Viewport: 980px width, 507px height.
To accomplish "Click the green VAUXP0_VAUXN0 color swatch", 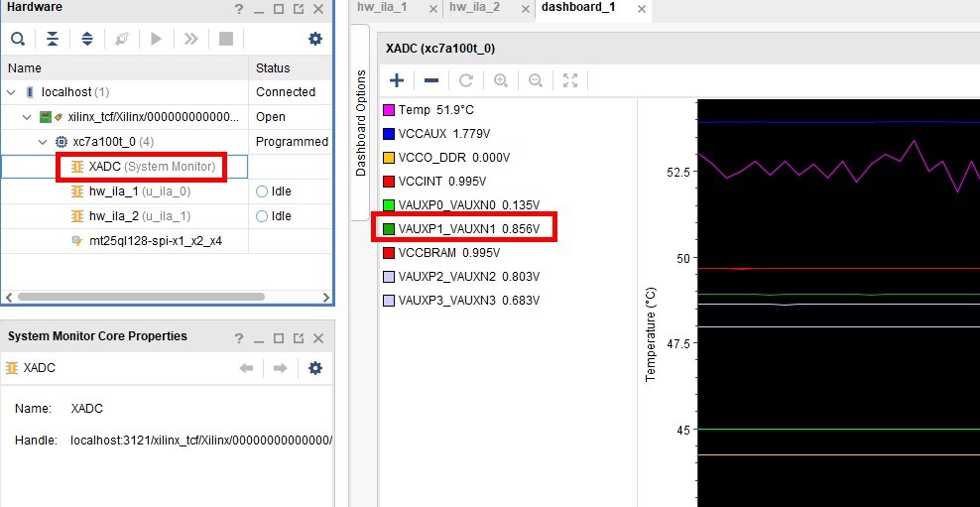I will [x=388, y=205].
